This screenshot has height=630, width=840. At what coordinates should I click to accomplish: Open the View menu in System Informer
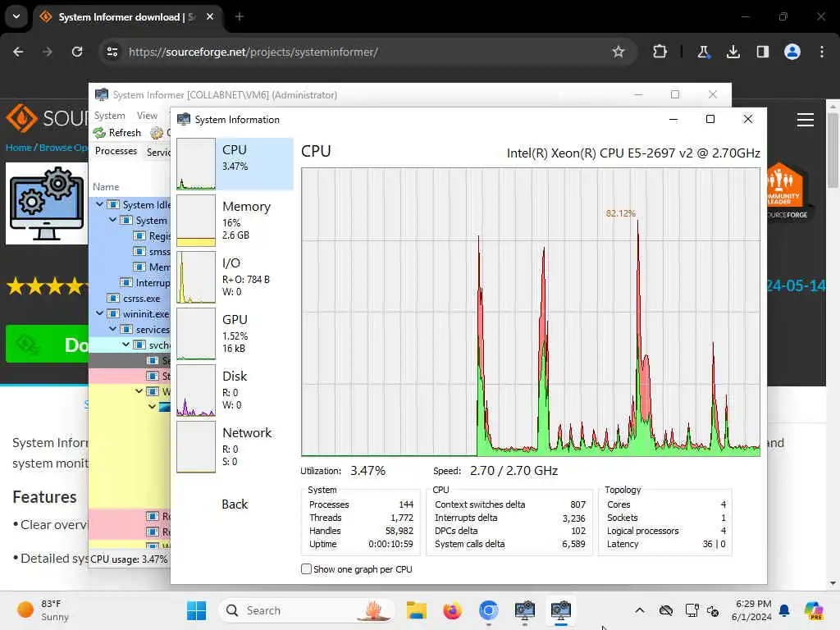[147, 115]
